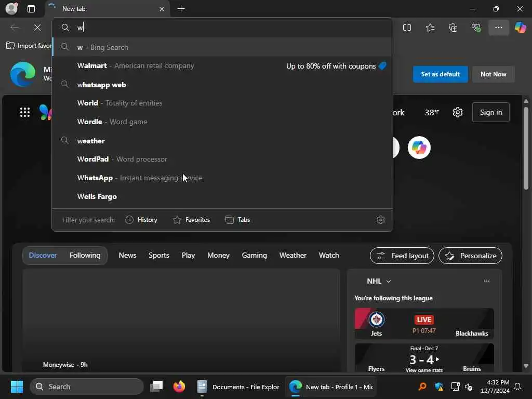Open Feed layout options
Image resolution: width=532 pixels, height=399 pixels.
coord(402,256)
